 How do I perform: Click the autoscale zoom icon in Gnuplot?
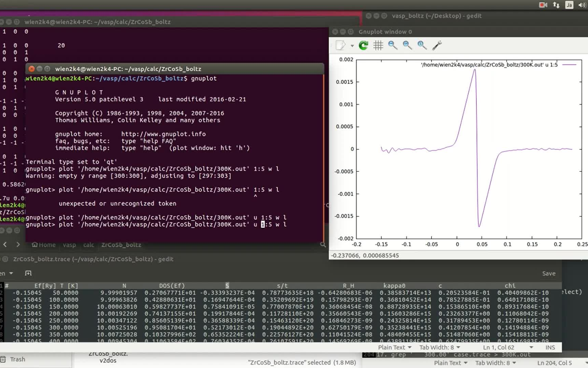point(422,45)
